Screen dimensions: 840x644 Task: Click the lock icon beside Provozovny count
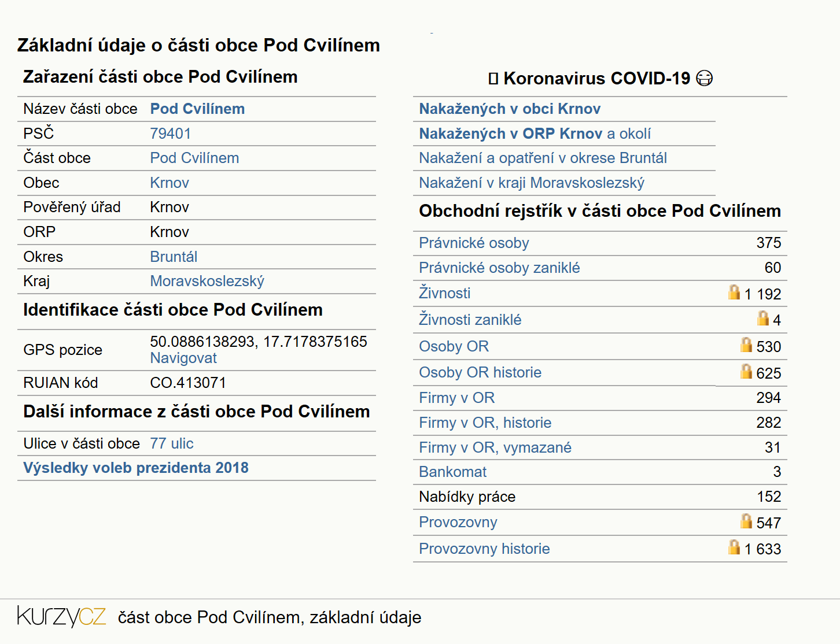pyautogui.click(x=746, y=521)
